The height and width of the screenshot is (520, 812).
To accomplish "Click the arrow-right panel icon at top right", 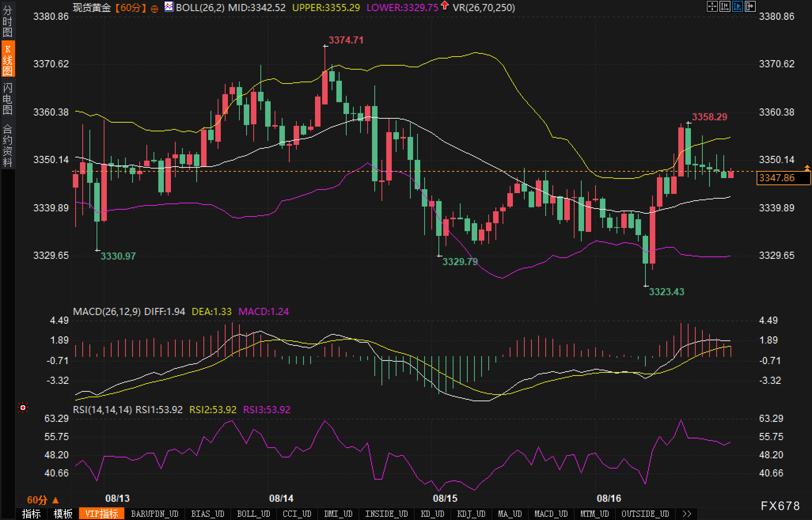I will point(750,6).
